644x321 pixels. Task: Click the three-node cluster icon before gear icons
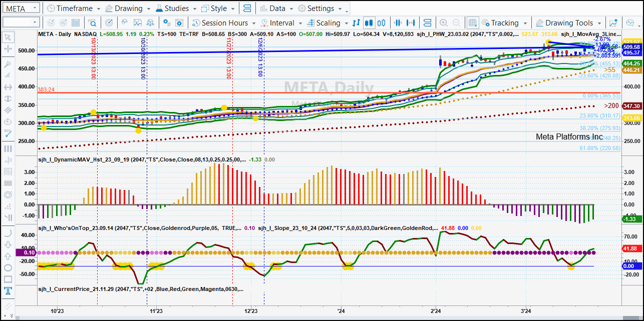150,22
